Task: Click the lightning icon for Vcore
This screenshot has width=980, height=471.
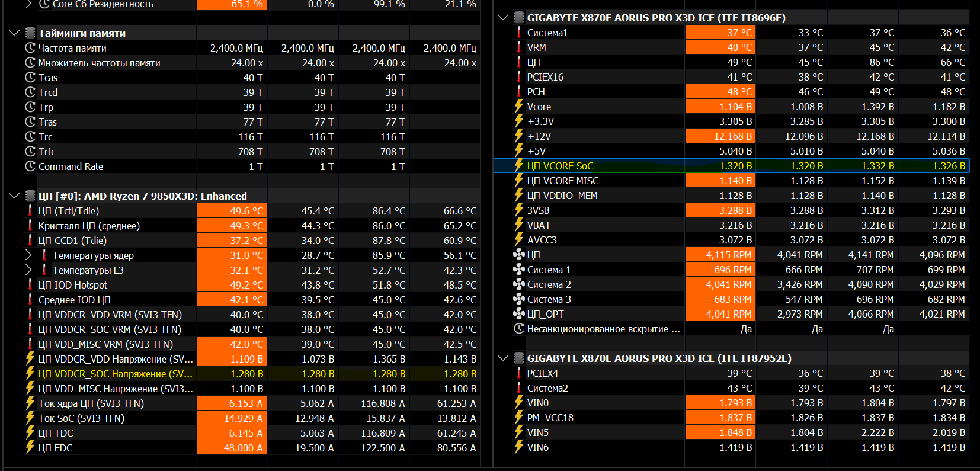Action: [x=519, y=106]
